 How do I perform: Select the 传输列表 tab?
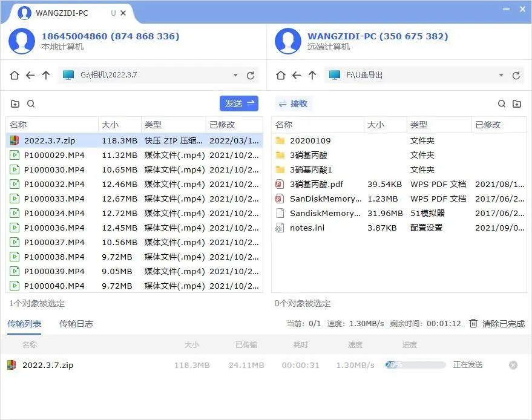(x=24, y=324)
